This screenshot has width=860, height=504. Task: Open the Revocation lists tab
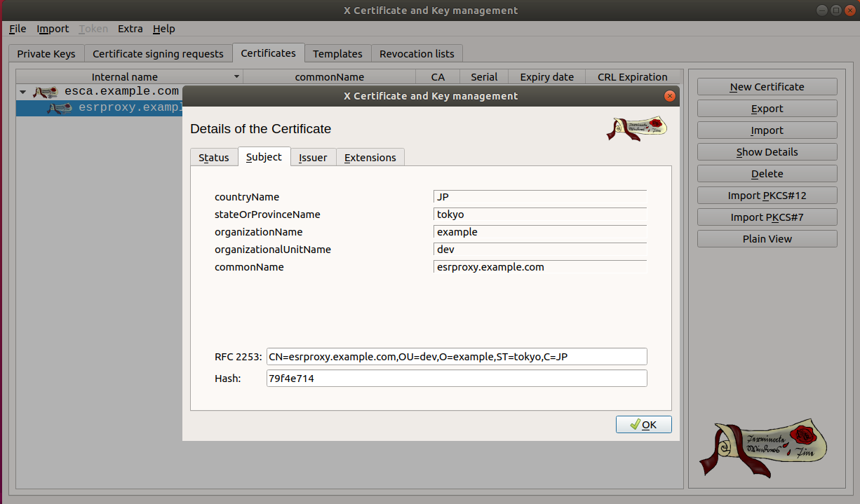(x=417, y=53)
